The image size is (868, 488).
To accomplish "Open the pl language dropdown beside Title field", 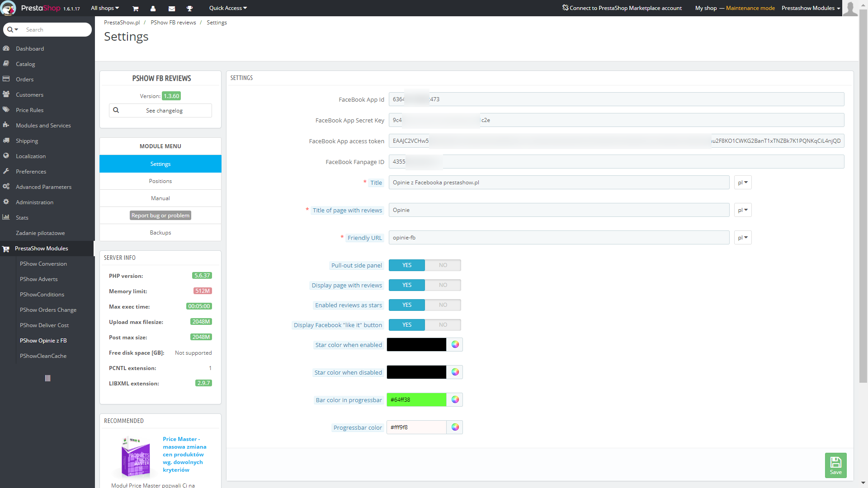I will click(x=742, y=183).
